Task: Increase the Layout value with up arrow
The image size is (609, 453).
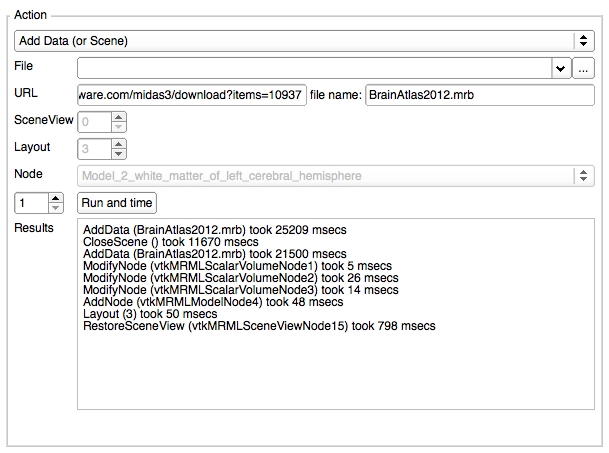Action: pyautogui.click(x=119, y=144)
